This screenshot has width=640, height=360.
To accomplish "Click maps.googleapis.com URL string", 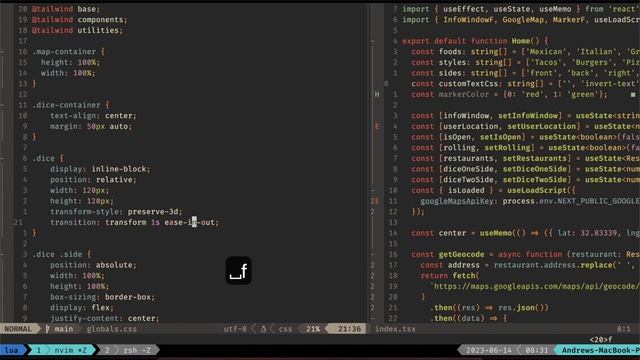I will coord(535,286).
